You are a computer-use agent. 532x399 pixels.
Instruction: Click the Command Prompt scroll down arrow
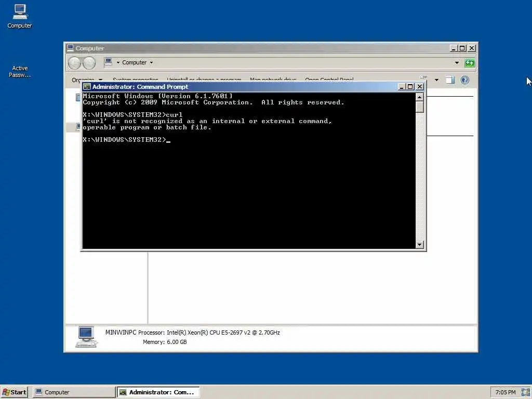pos(420,244)
